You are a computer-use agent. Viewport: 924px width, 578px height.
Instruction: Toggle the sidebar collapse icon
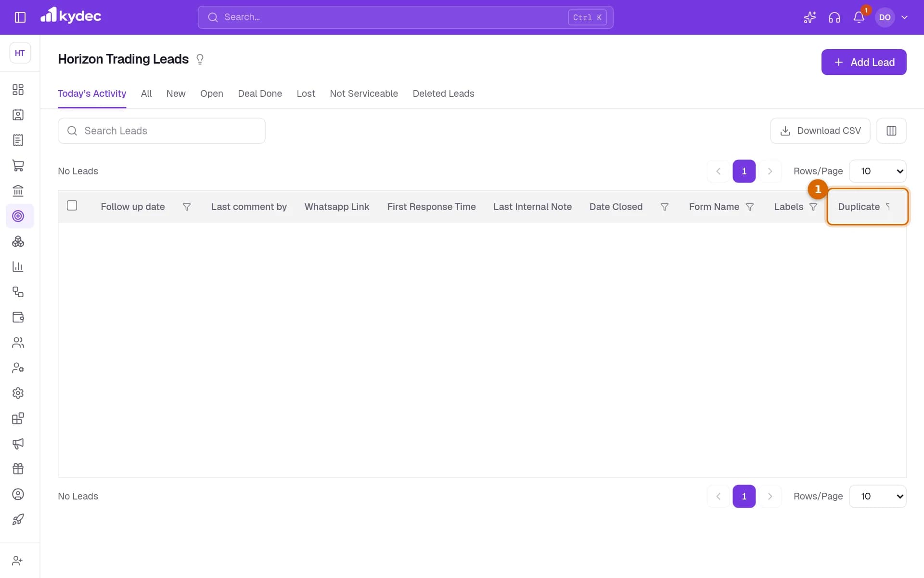click(x=20, y=17)
